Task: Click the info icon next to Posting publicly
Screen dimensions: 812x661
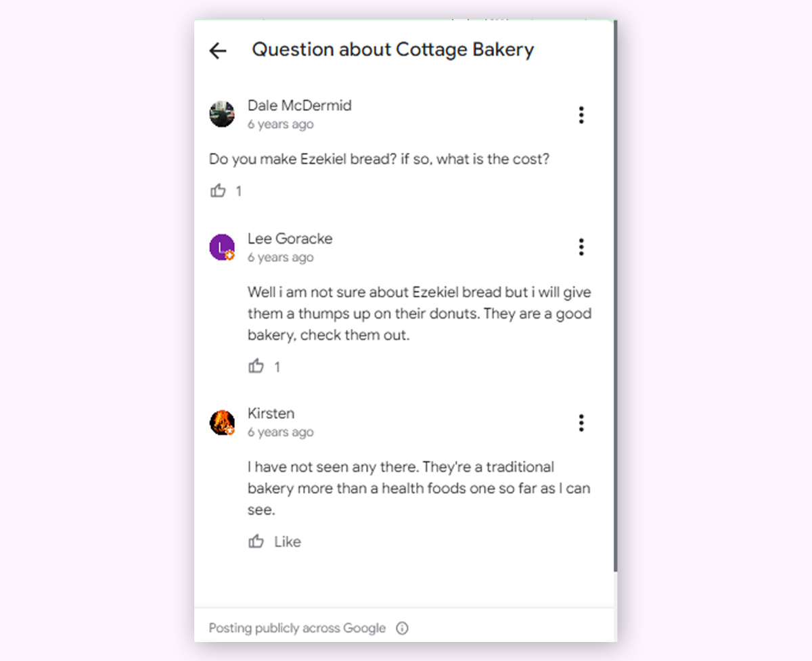Action: 402,629
